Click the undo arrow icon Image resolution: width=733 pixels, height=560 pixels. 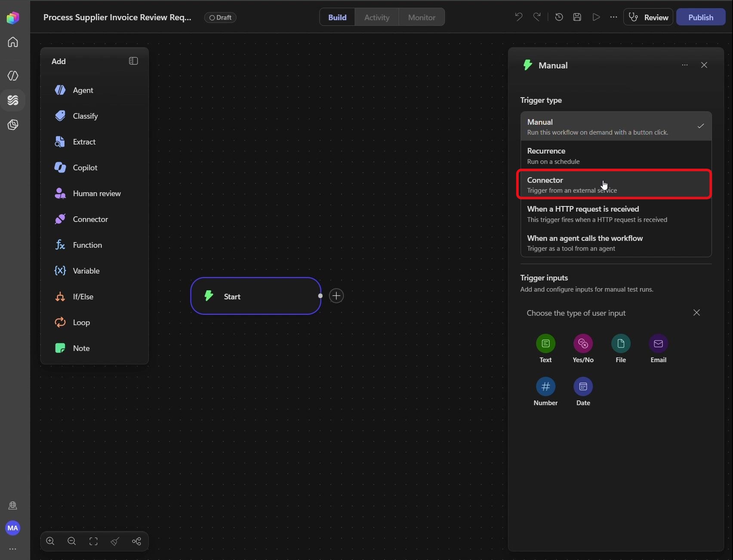tap(518, 17)
